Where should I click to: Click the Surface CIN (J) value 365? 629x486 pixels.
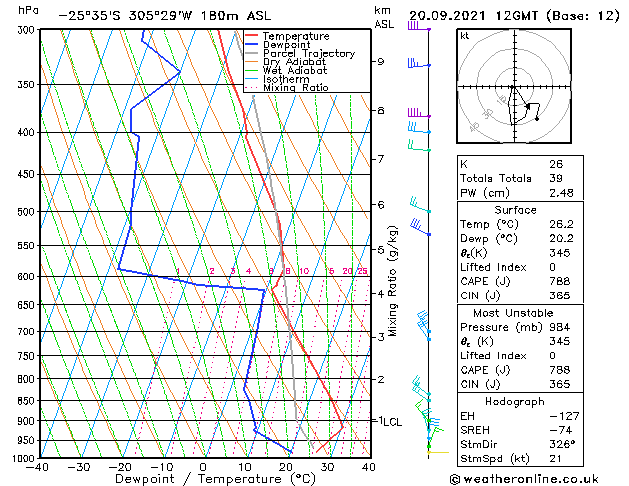[x=560, y=296]
